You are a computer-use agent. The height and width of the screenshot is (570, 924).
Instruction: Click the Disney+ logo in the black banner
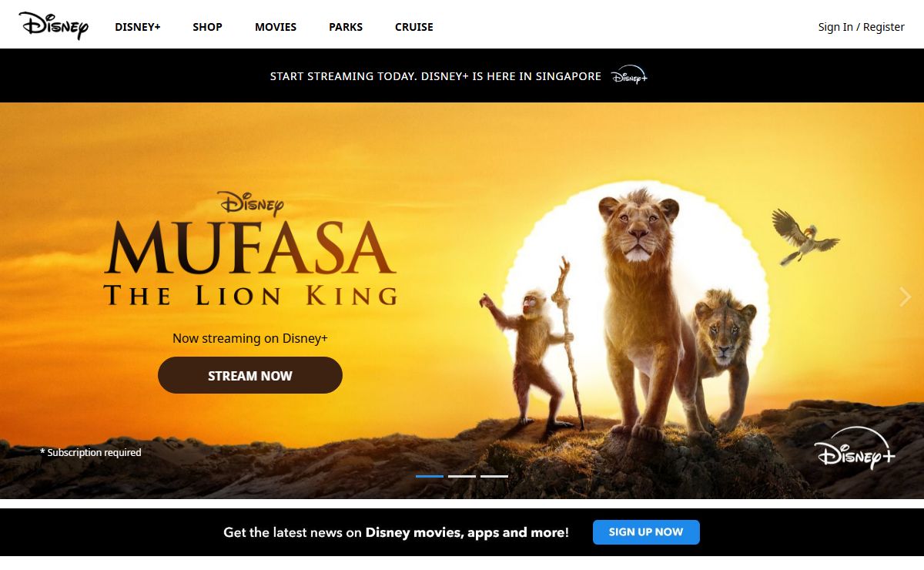point(629,75)
